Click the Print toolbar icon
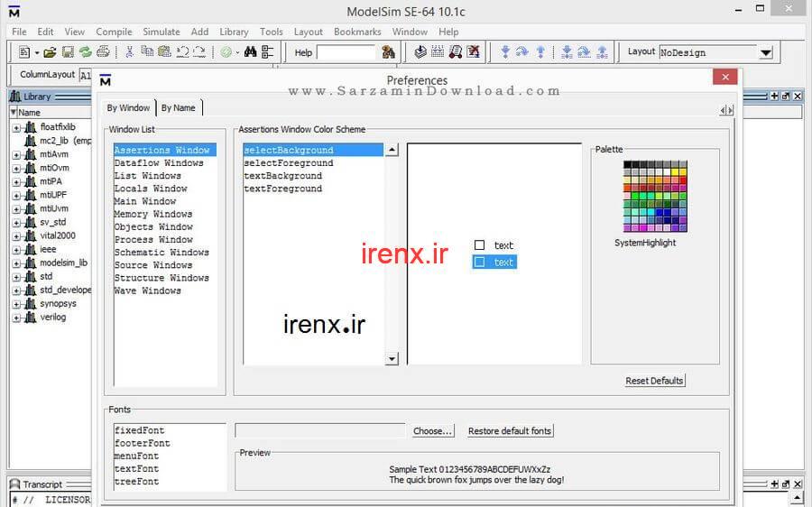This screenshot has height=507, width=812. [x=103, y=51]
